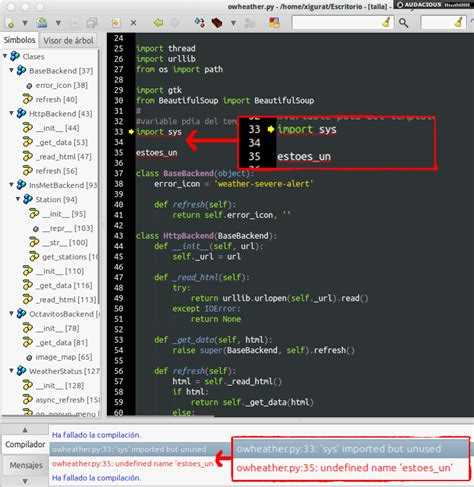Build the file with the brick icon
This screenshot has width=474, height=487.
pos(217,23)
